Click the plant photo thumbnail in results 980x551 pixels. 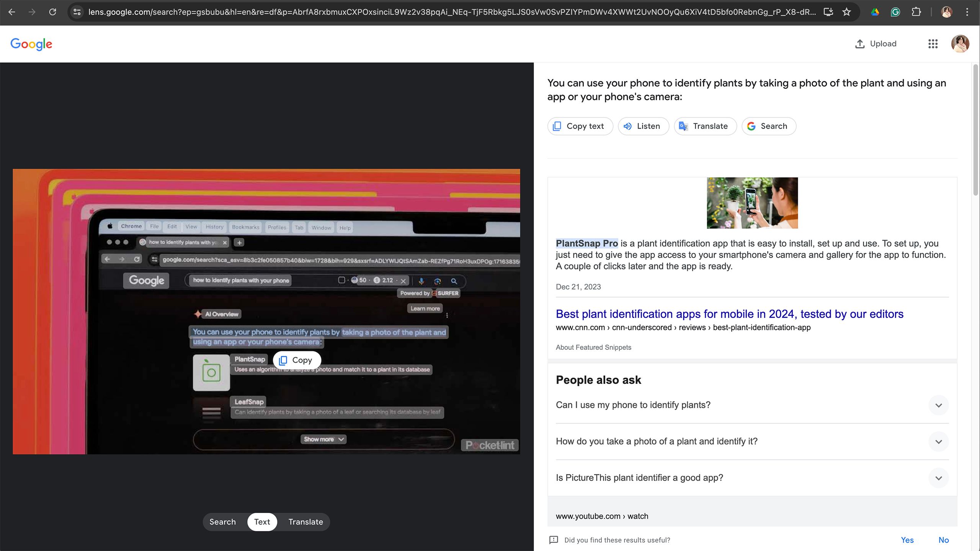point(752,203)
